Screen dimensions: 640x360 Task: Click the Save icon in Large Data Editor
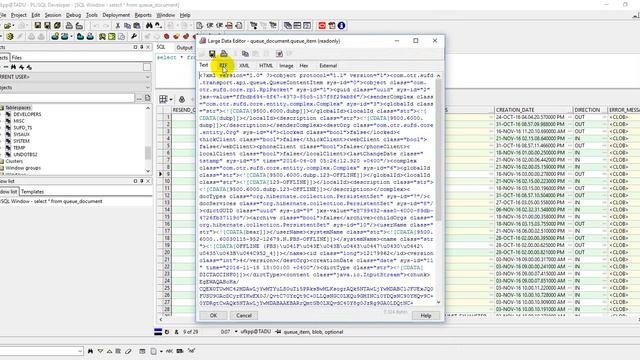click(x=212, y=53)
